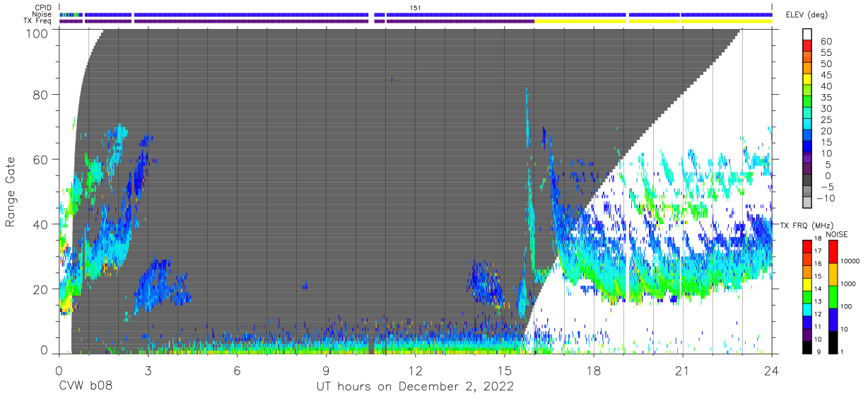Click the -5 label on ELEV colorbar
Image resolution: width=868 pixels, height=401 pixels.
[x=826, y=187]
